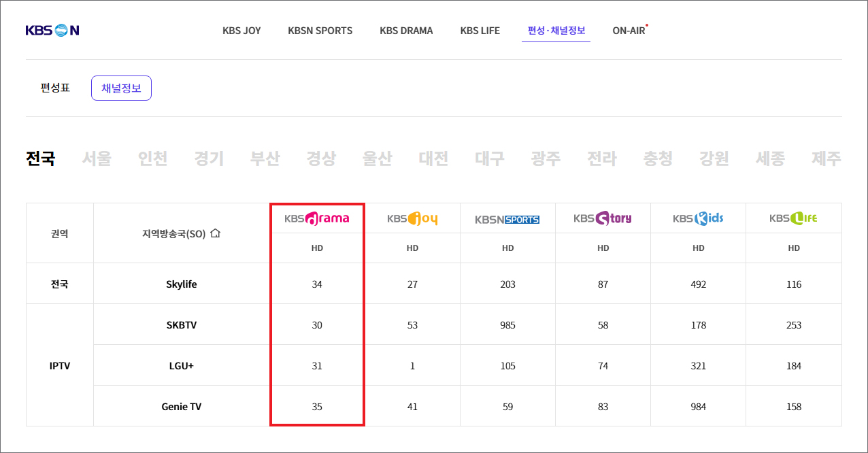Click the 권역 column header

(x=60, y=233)
